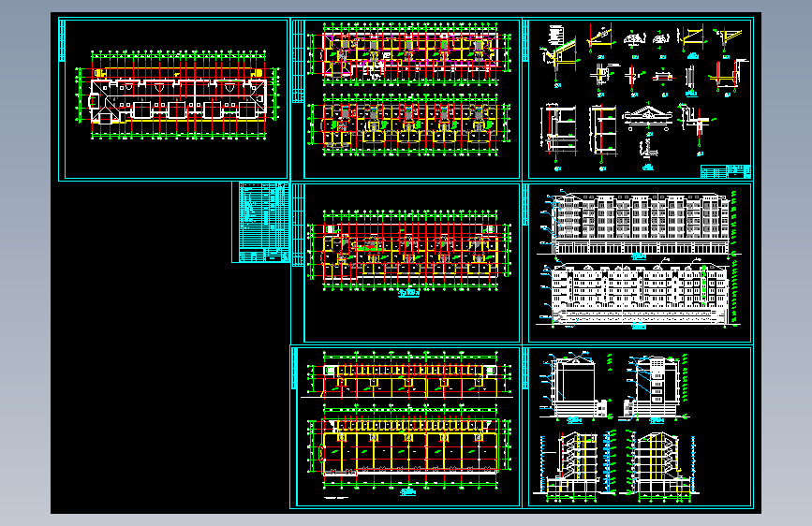Click the building section with the arched roof
The height and width of the screenshot is (526, 812).
coord(657,466)
